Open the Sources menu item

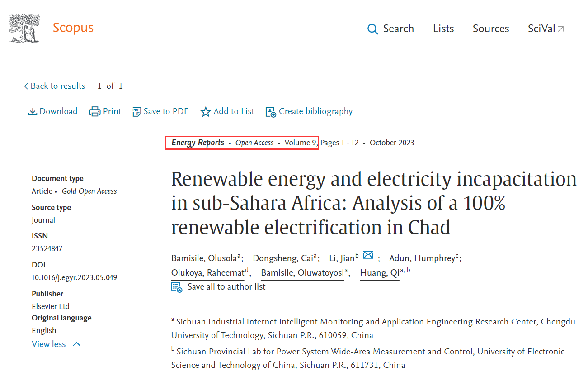[491, 29]
